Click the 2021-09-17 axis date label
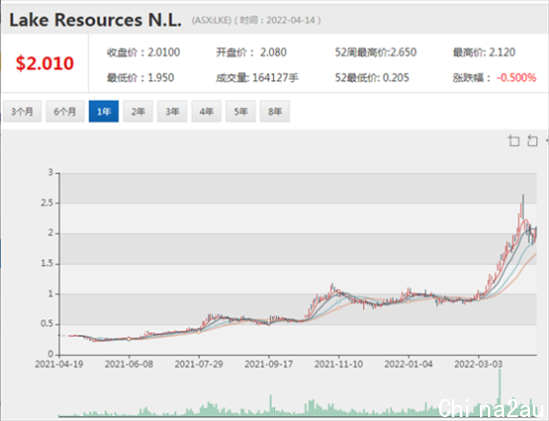 click(x=269, y=364)
